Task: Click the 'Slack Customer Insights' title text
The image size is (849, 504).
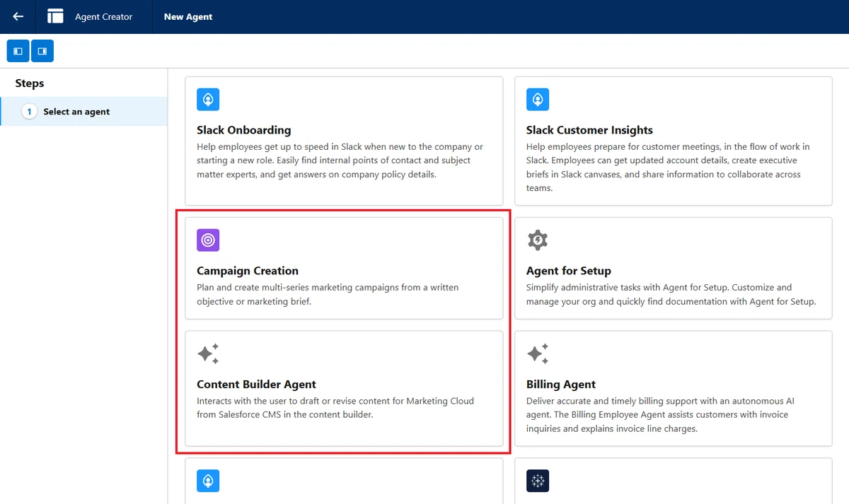Action: click(x=589, y=130)
